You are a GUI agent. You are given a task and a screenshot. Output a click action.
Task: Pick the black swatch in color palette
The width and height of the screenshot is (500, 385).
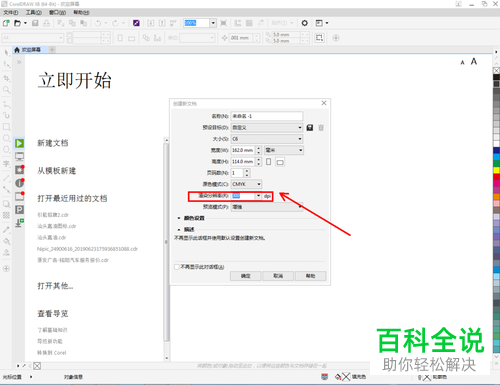tap(496, 77)
